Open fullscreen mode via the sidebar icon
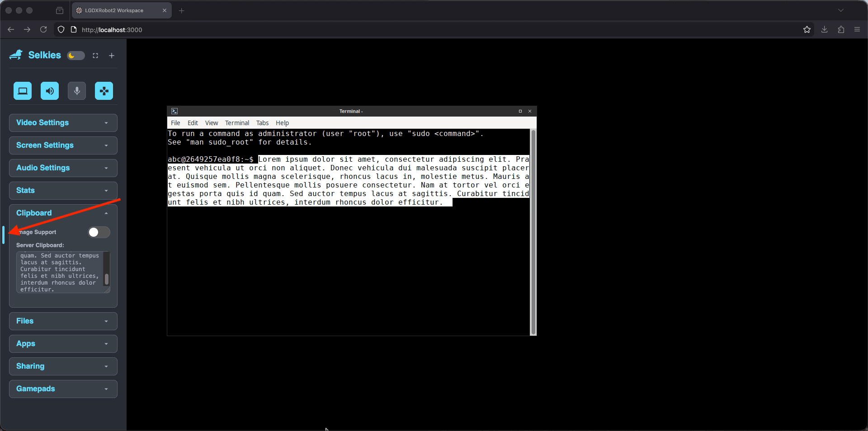 tap(95, 56)
